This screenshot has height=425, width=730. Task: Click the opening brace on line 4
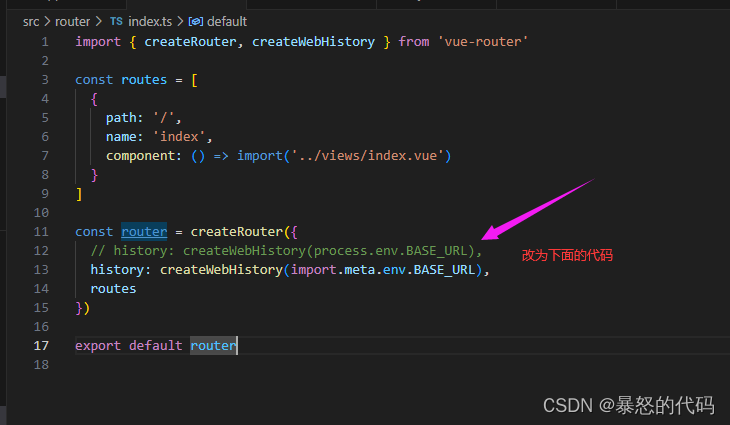94,99
